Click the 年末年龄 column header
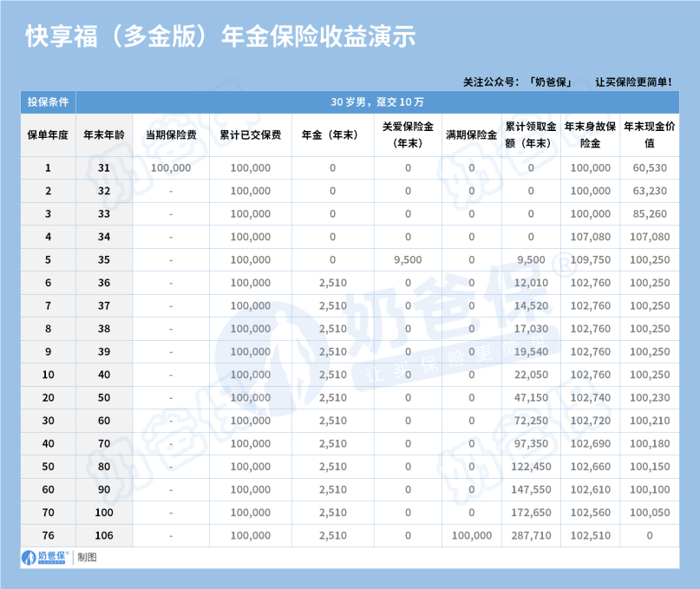Viewport: 700px width, 589px height. pyautogui.click(x=103, y=134)
